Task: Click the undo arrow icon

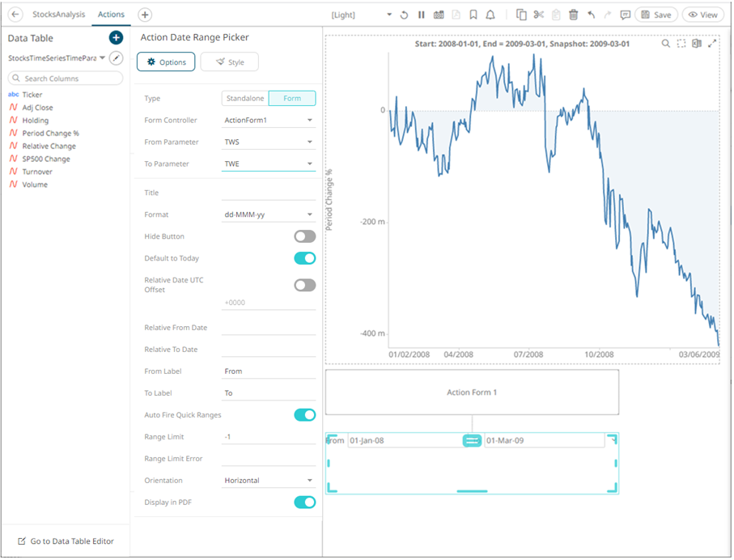Action: [x=591, y=15]
